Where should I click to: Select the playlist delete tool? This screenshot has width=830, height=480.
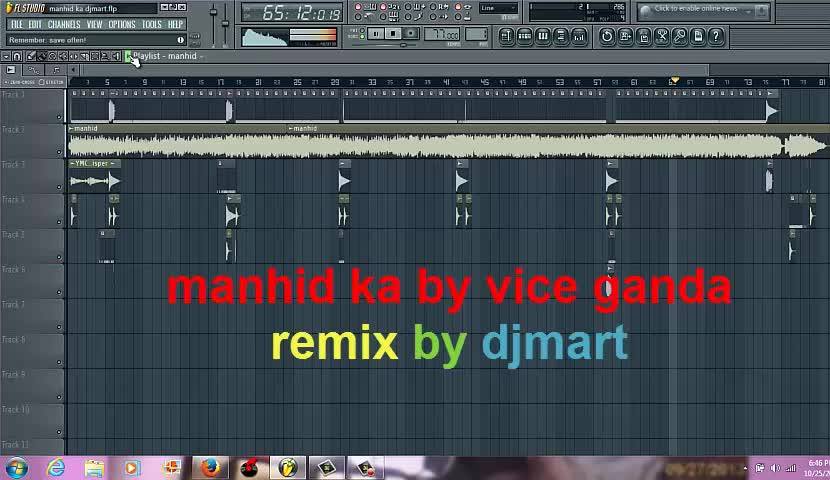click(52, 56)
